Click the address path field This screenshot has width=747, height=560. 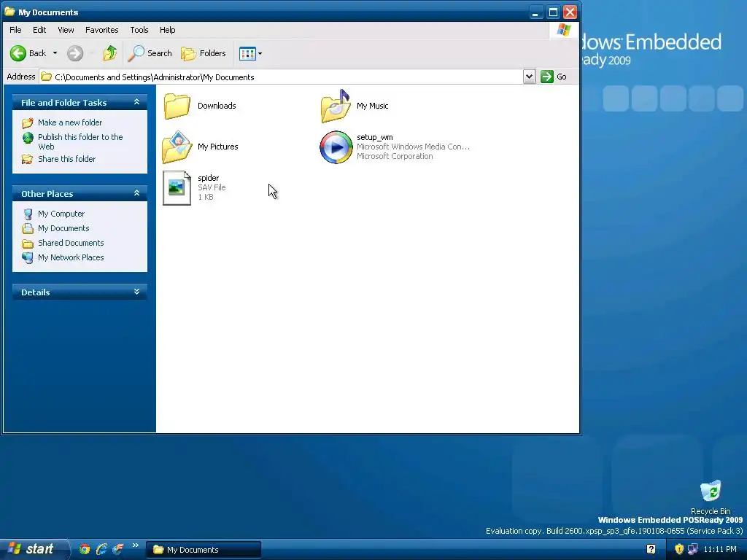[281, 77]
